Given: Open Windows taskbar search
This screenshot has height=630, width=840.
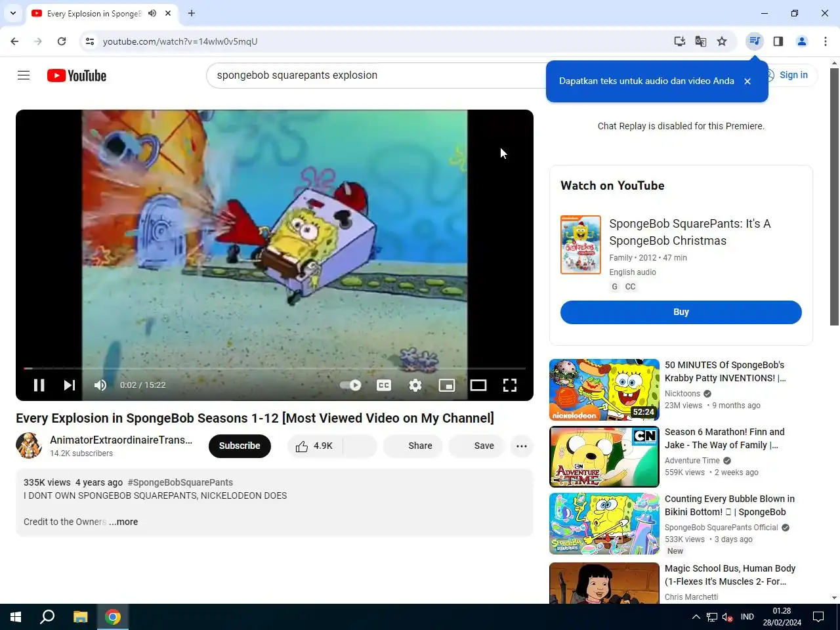Looking at the screenshot, I should click(47, 617).
